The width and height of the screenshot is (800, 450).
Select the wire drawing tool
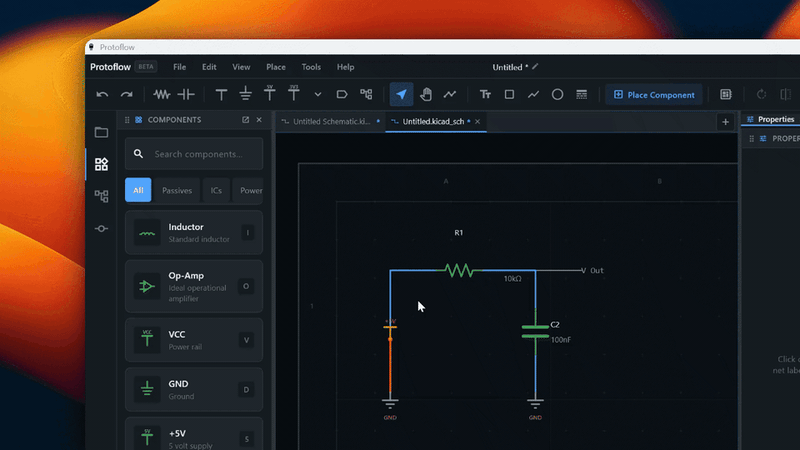[449, 94]
